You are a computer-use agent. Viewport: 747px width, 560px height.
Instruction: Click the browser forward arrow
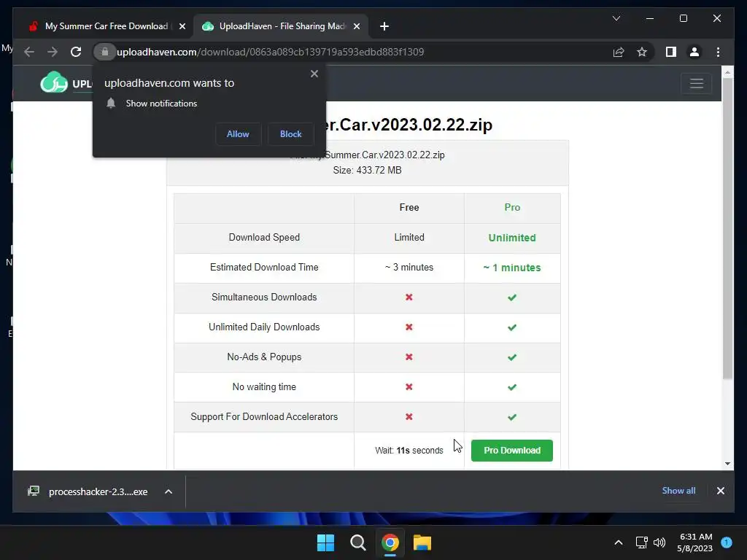coord(53,52)
